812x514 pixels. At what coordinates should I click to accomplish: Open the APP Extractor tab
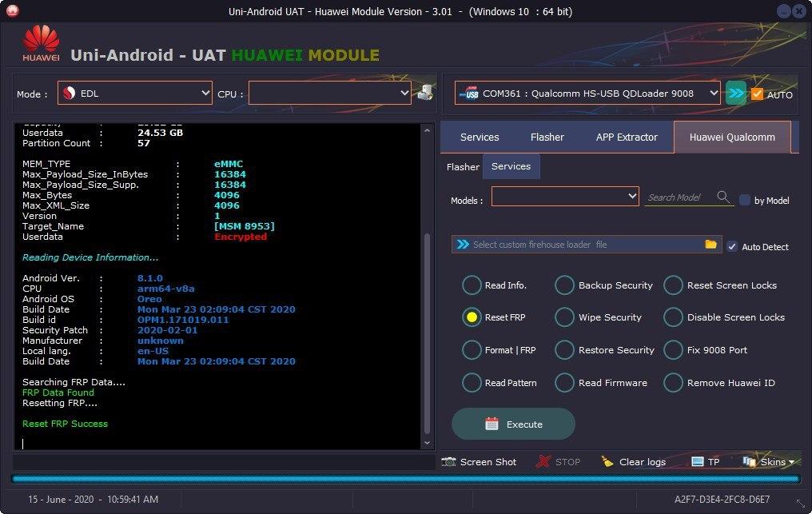[627, 137]
